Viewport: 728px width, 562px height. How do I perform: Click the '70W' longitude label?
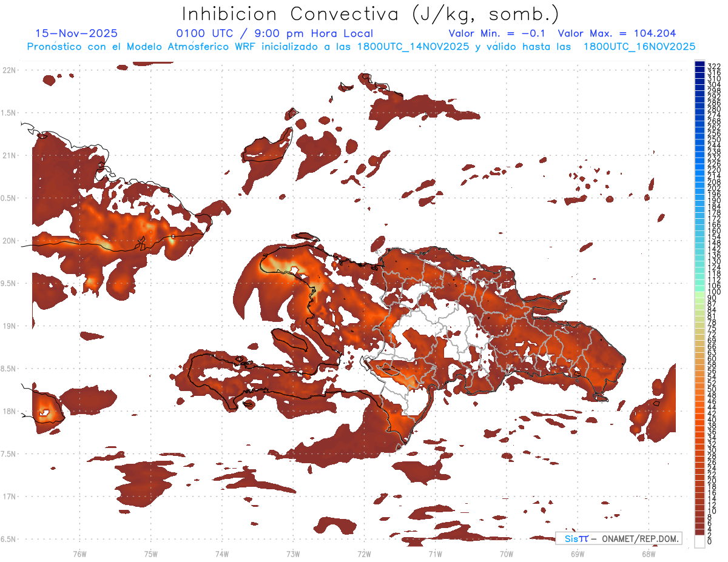click(x=507, y=553)
